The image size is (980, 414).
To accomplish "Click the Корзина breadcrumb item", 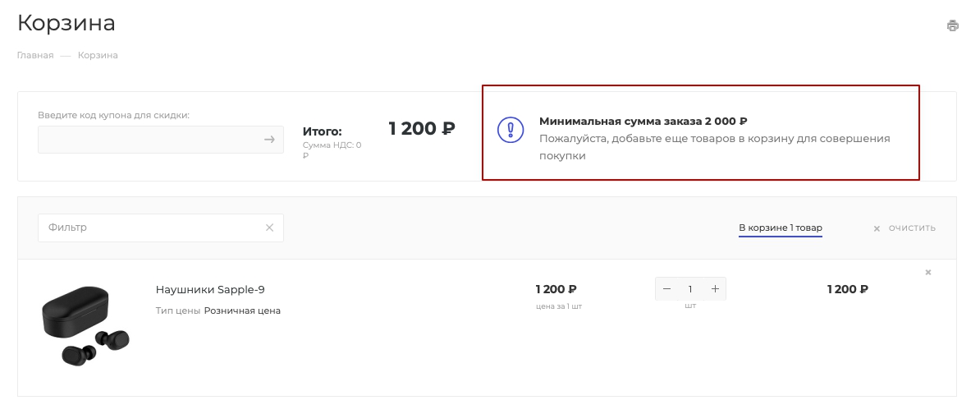I will 98,55.
